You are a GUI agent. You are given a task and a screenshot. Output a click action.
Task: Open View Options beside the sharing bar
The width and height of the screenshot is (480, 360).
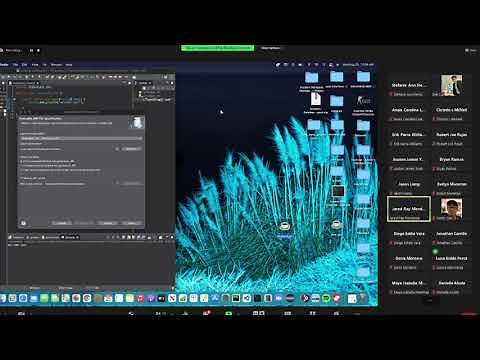[x=271, y=48]
